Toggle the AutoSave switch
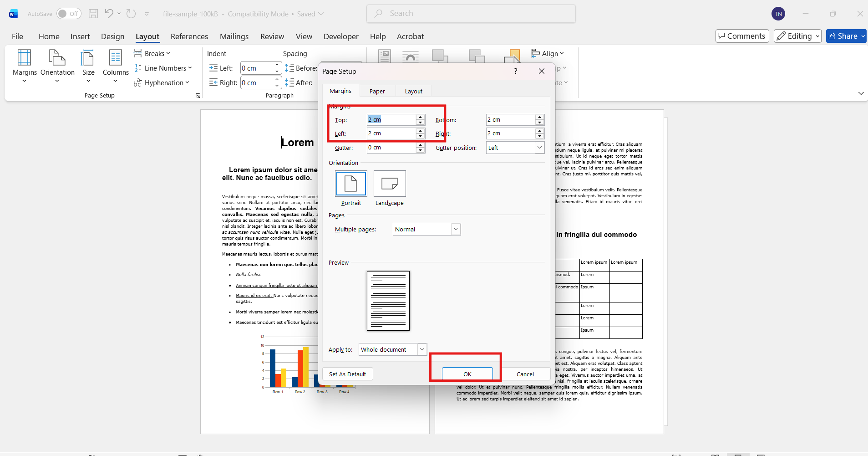The image size is (868, 456). click(x=69, y=14)
